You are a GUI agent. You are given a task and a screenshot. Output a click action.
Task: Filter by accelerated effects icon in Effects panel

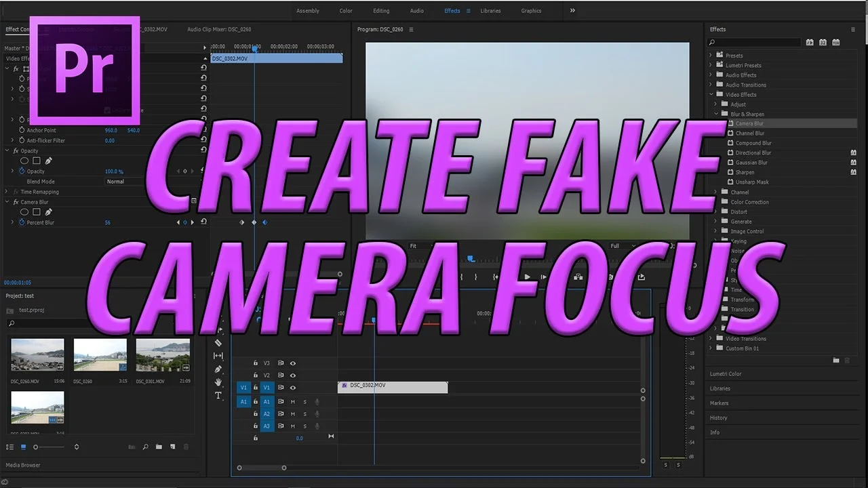click(810, 42)
